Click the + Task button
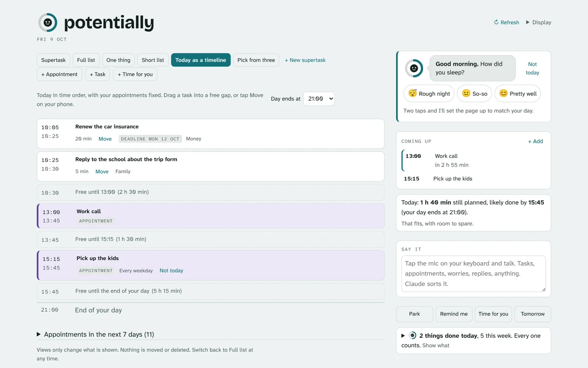Viewport: 588px width, 368px height. click(97, 74)
